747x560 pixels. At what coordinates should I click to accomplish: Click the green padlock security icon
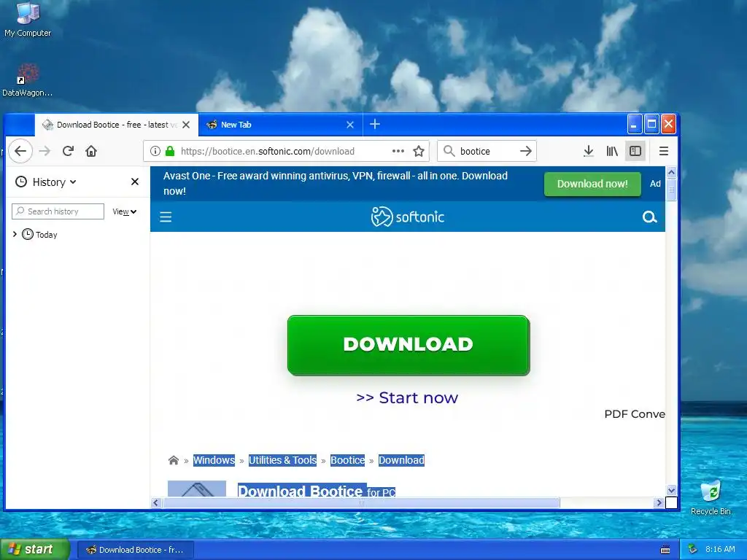[169, 152]
